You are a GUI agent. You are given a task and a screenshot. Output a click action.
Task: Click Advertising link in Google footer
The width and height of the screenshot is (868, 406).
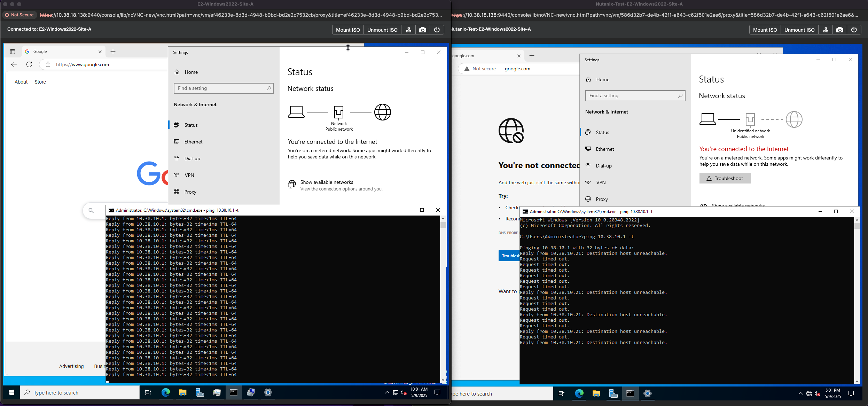click(x=71, y=366)
